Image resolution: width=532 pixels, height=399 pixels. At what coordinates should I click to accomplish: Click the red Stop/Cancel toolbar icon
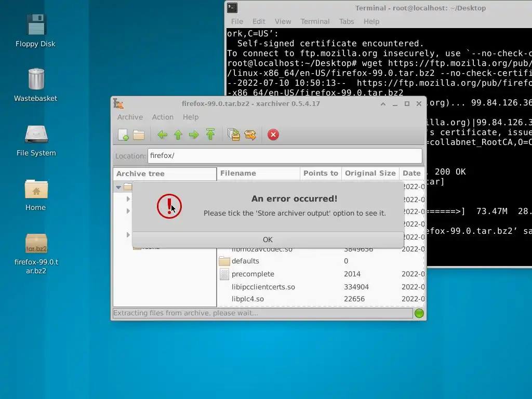273,135
